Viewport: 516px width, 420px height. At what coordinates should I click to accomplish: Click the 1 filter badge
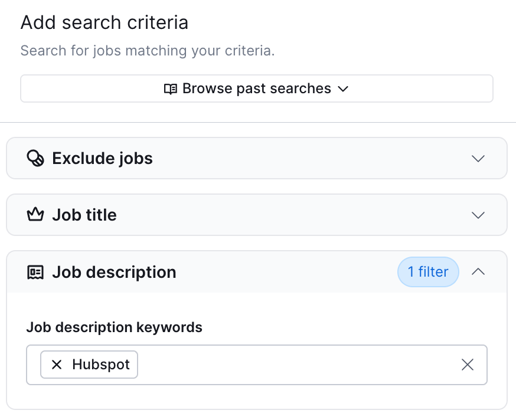(428, 272)
